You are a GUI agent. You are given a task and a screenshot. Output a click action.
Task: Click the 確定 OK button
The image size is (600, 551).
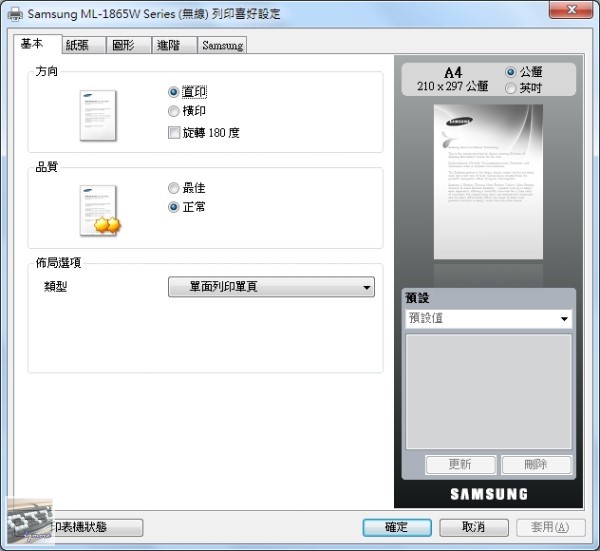coord(397,528)
